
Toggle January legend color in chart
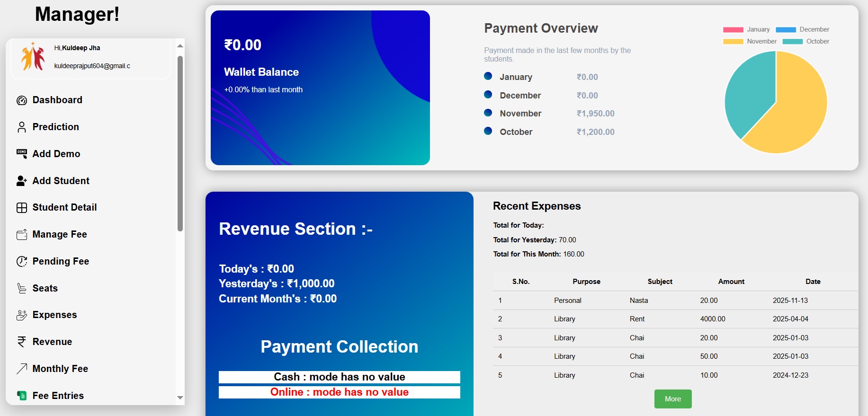click(733, 30)
